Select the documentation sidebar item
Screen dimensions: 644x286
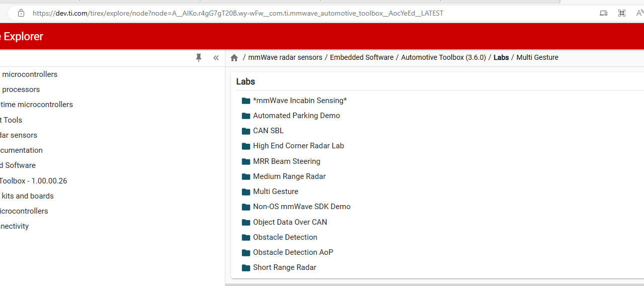21,150
